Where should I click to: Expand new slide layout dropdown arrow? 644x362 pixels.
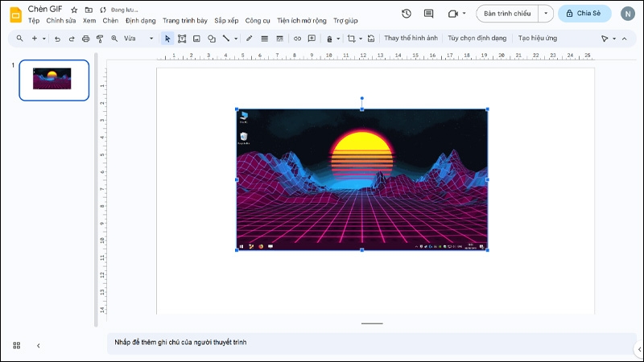point(44,39)
